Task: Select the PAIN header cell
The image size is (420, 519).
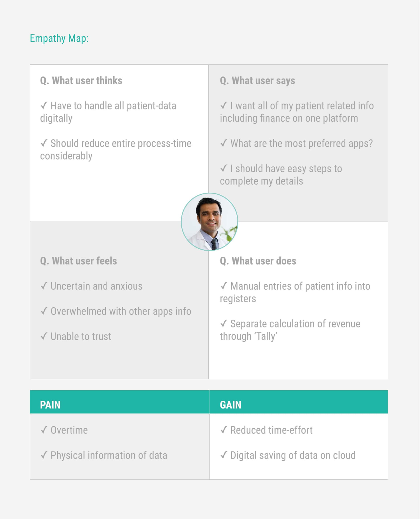Action: pyautogui.click(x=120, y=402)
